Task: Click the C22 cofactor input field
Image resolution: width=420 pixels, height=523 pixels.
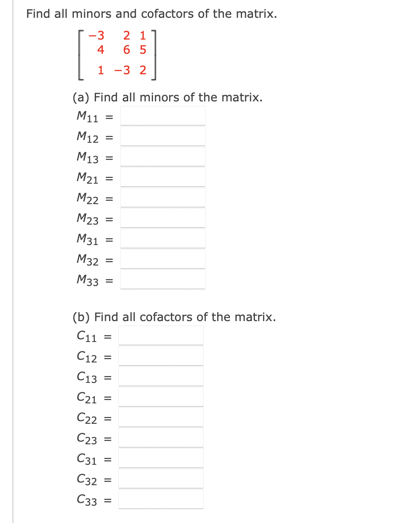Action: click(161, 417)
